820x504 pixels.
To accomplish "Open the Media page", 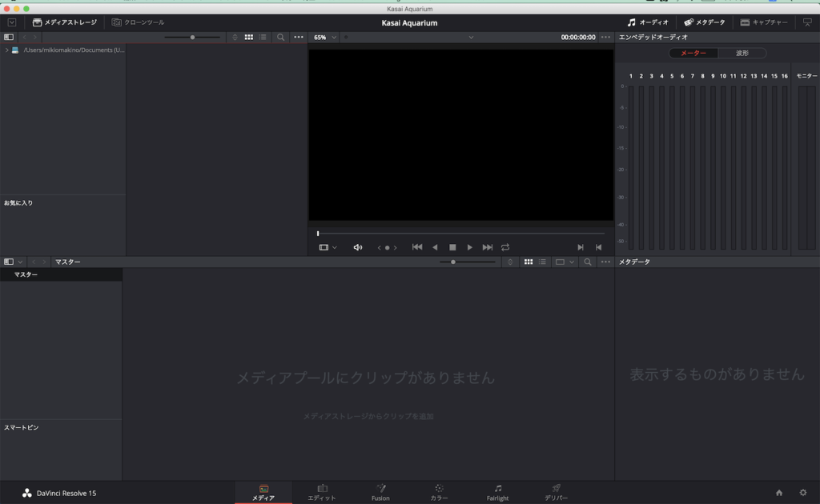I will click(x=264, y=491).
